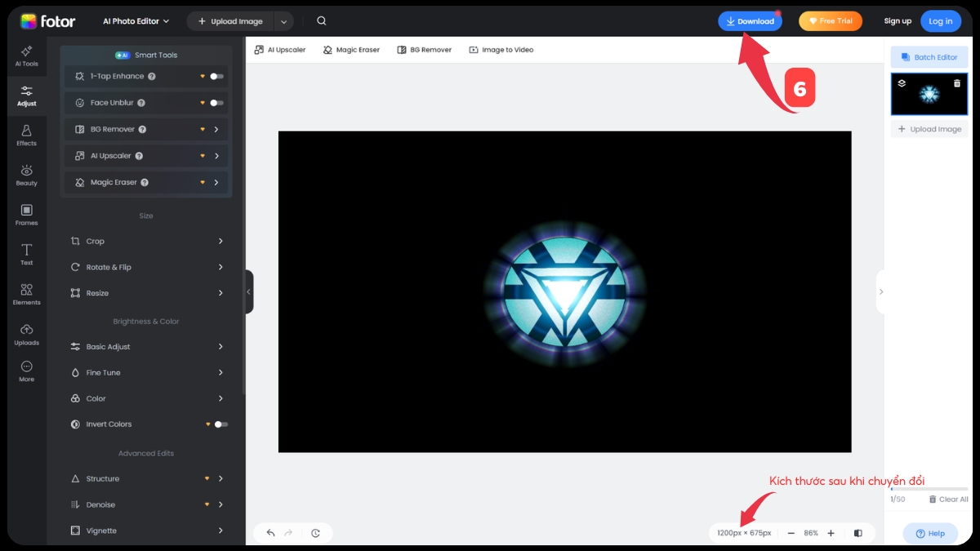Viewport: 980px width, 551px height.
Task: Open the Frames sidebar tab
Action: coord(27,216)
